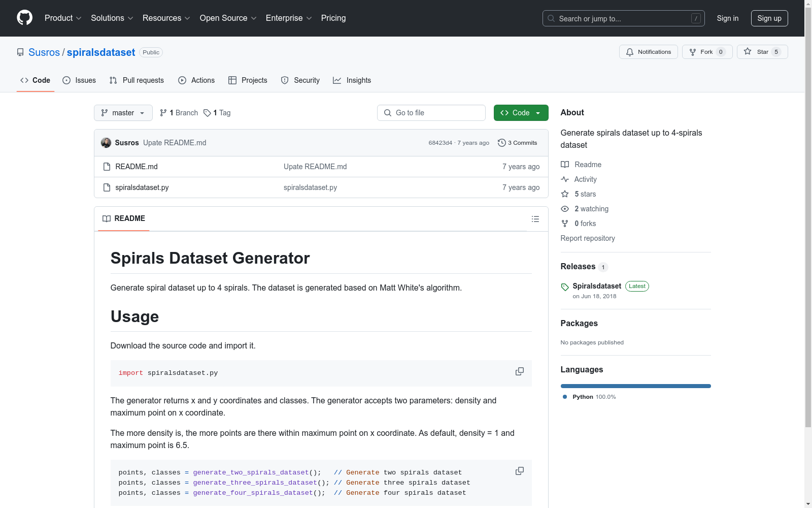Select the README tab heading
The width and height of the screenshot is (812, 508).
point(124,218)
